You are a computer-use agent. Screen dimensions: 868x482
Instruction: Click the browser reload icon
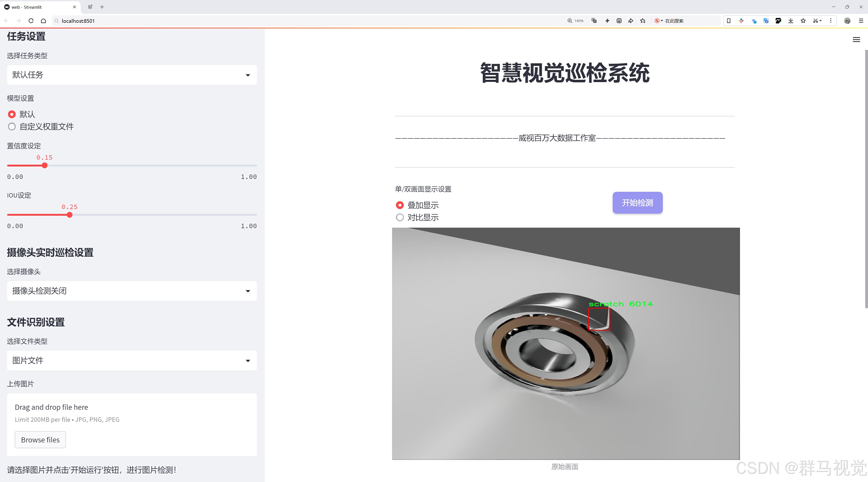pyautogui.click(x=31, y=21)
